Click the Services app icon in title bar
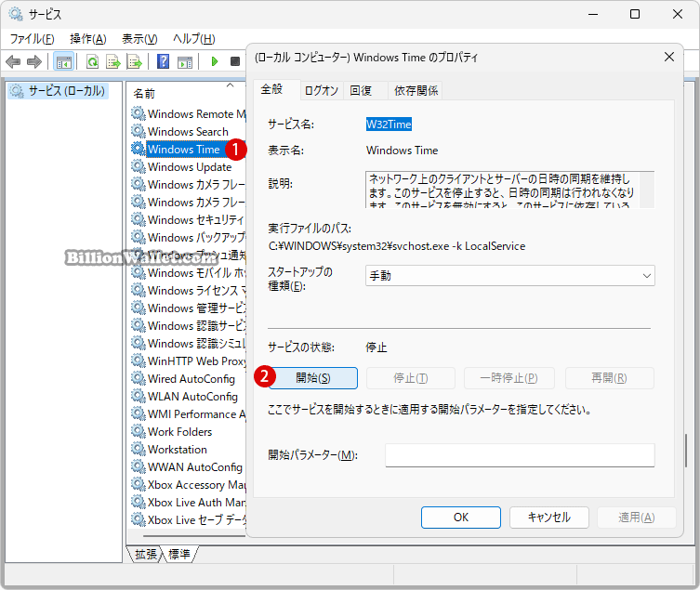 [x=16, y=14]
